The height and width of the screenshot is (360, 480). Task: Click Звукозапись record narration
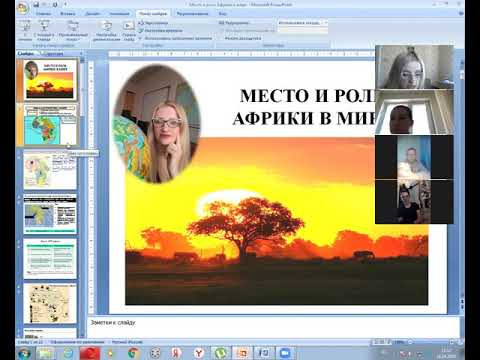(153, 23)
